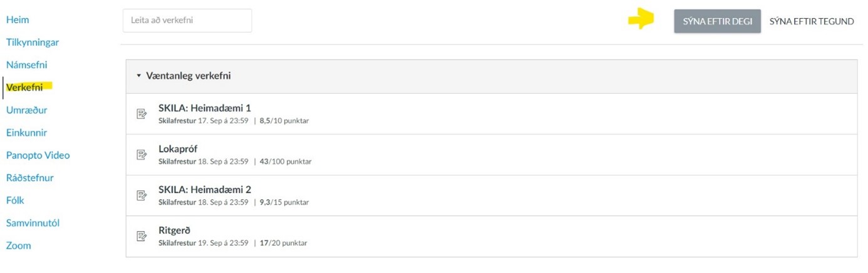This screenshot has height=273, width=868.
Task: Click the assignment icon beside SKILA: Heimadæmi 2
Action: pyautogui.click(x=142, y=195)
